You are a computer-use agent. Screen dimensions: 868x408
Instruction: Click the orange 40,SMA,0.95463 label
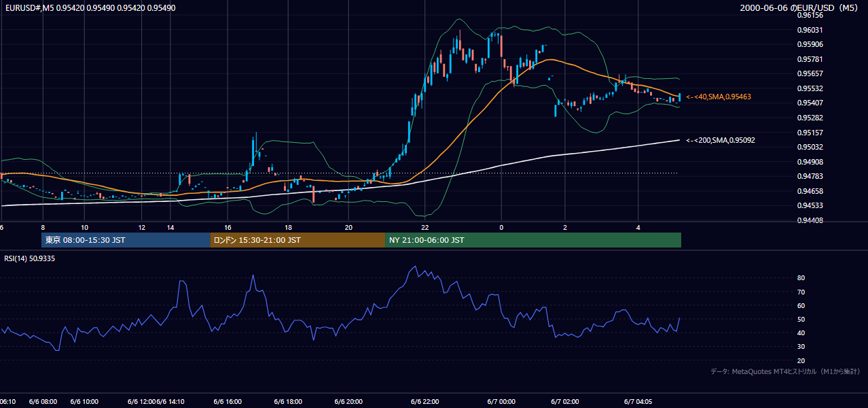[718, 97]
